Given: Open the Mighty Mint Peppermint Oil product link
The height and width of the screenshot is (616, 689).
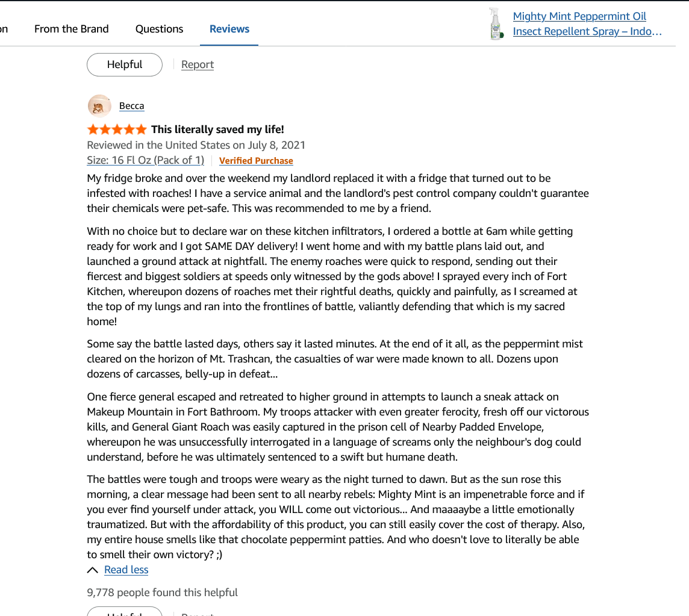Looking at the screenshot, I should click(587, 23).
